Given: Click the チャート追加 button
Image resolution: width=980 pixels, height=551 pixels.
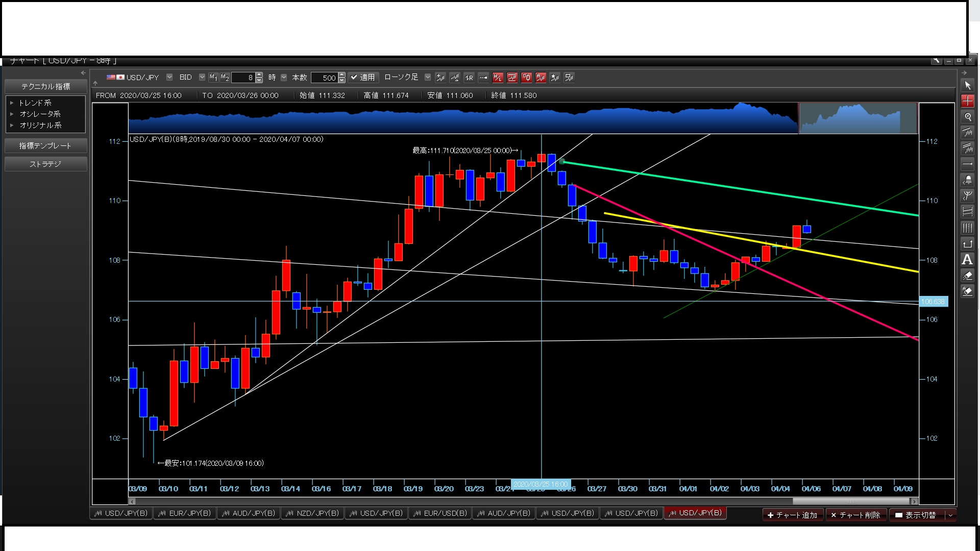Looking at the screenshot, I should coord(792,515).
